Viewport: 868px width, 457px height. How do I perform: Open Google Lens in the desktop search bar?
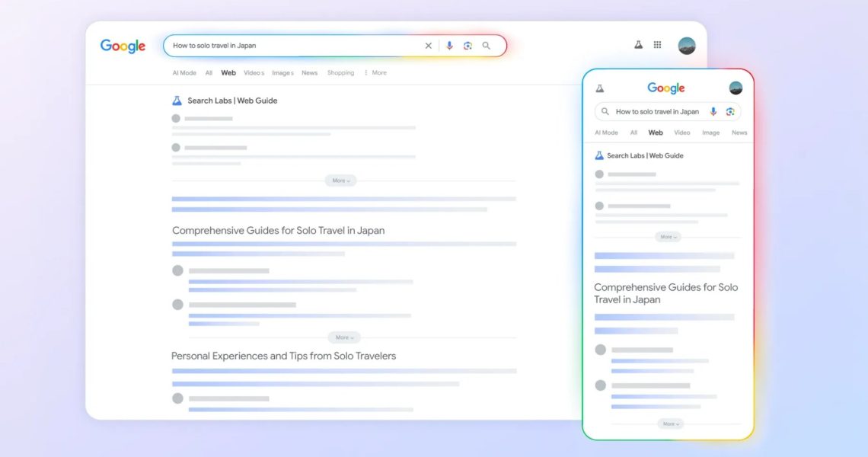(x=468, y=46)
